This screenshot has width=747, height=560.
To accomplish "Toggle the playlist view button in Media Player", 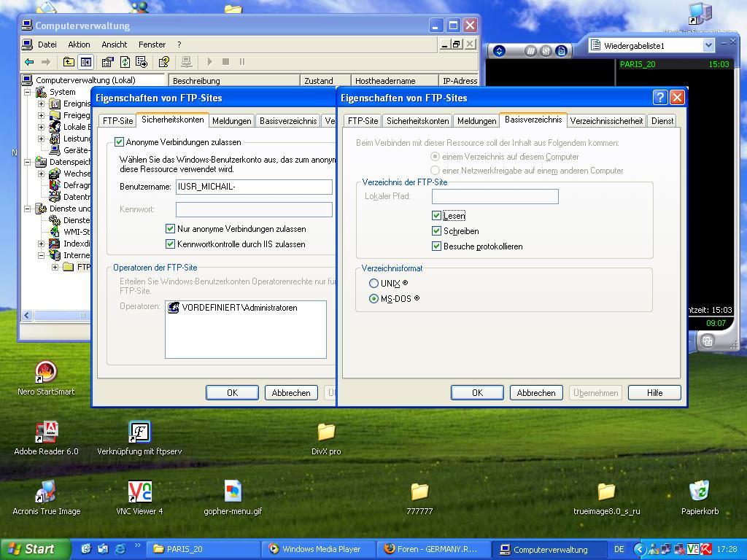I will tap(561, 51).
